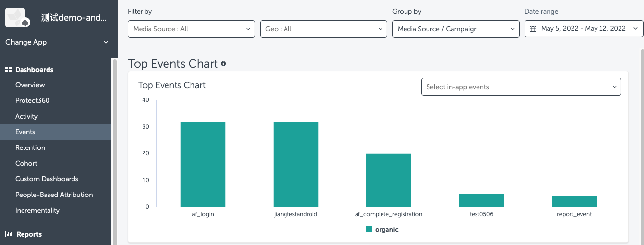Click the calendar icon in Date range

533,29
